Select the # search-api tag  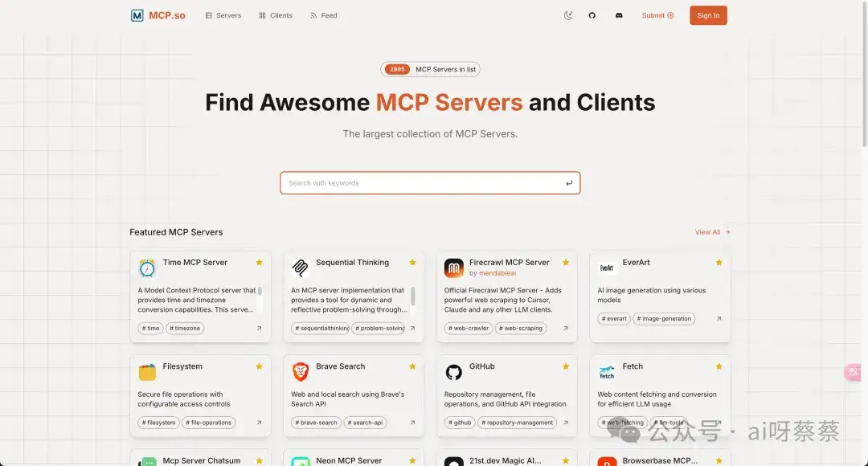tap(366, 423)
